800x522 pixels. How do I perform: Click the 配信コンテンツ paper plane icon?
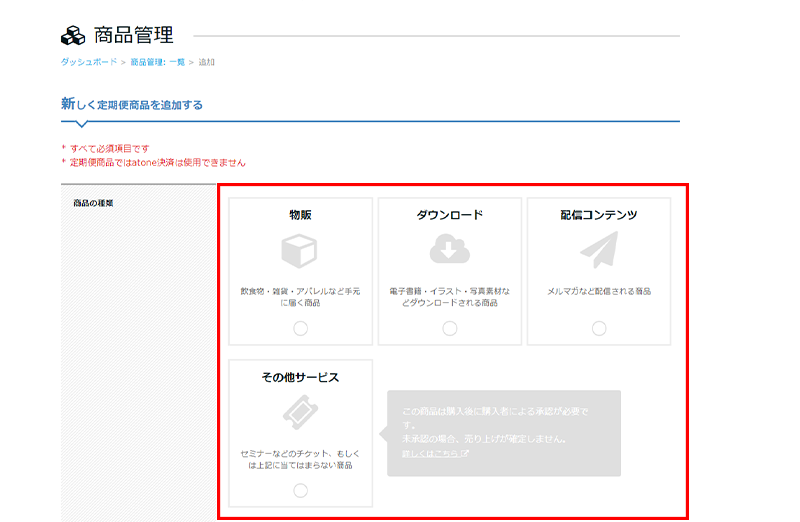[x=599, y=250]
